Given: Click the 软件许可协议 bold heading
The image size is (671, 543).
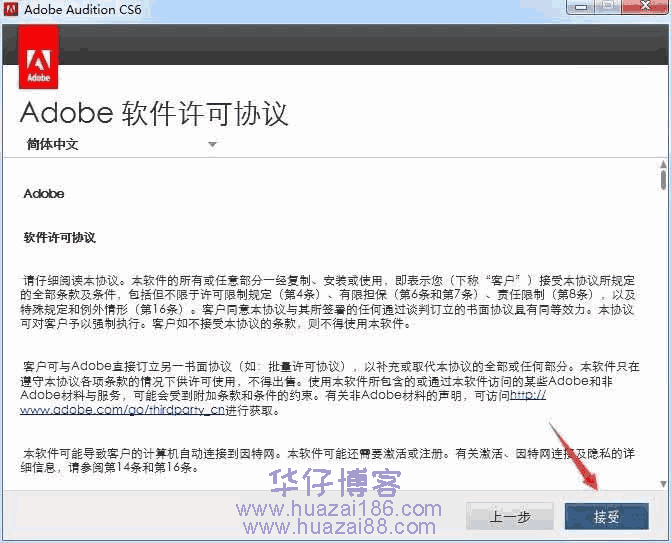Looking at the screenshot, I should (59, 237).
